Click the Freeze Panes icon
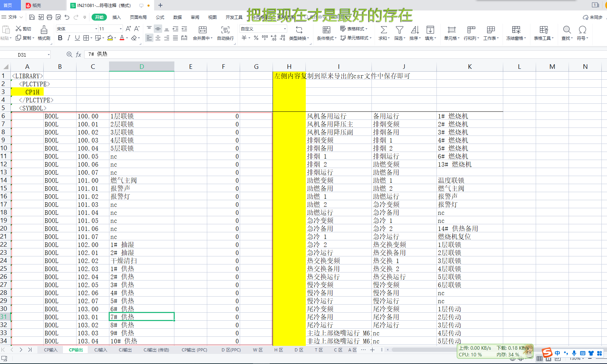The width and height of the screenshot is (607, 364). (x=516, y=30)
